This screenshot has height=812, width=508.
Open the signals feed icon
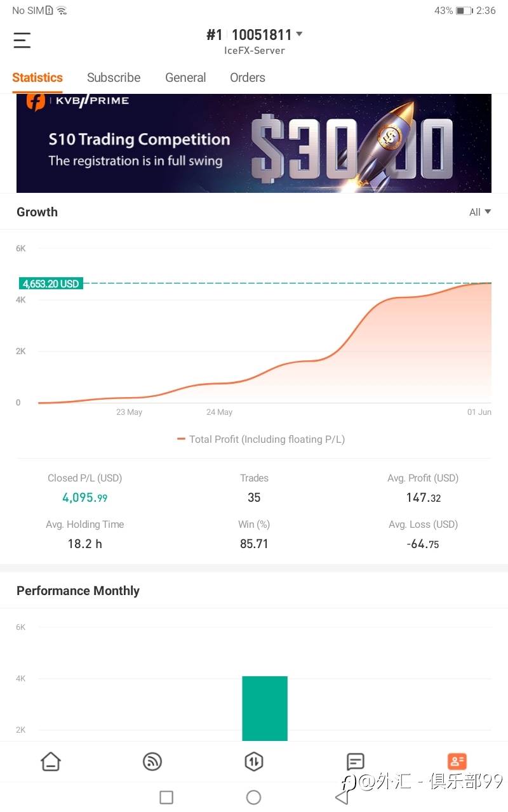[152, 761]
